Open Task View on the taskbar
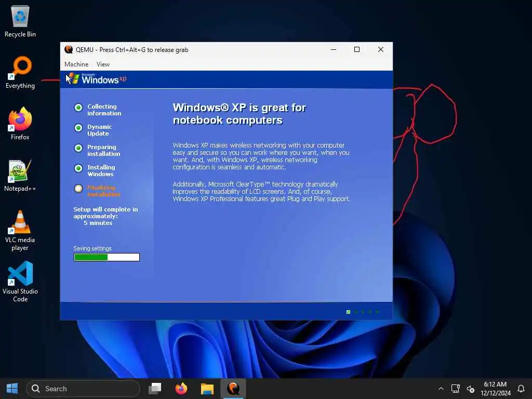The image size is (532, 399). [x=155, y=389]
